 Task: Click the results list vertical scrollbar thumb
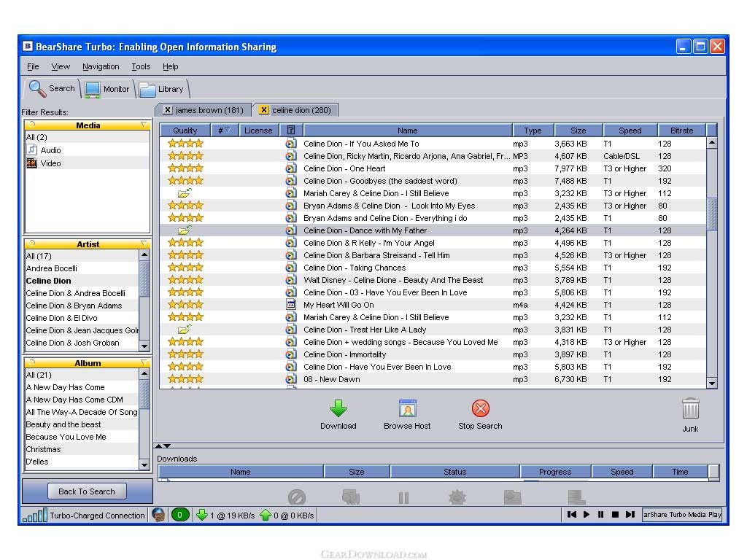pyautogui.click(x=712, y=214)
